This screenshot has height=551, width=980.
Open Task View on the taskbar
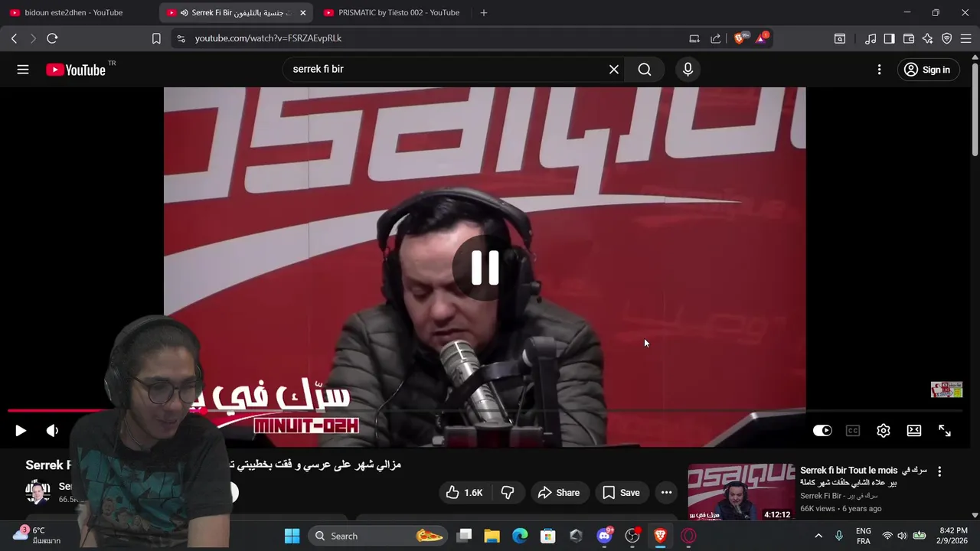(464, 536)
